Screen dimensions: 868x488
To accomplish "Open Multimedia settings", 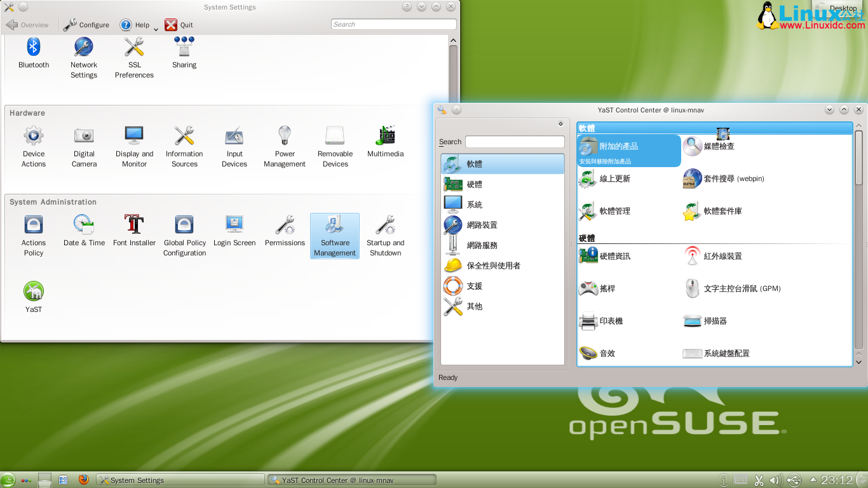I will tap(386, 142).
